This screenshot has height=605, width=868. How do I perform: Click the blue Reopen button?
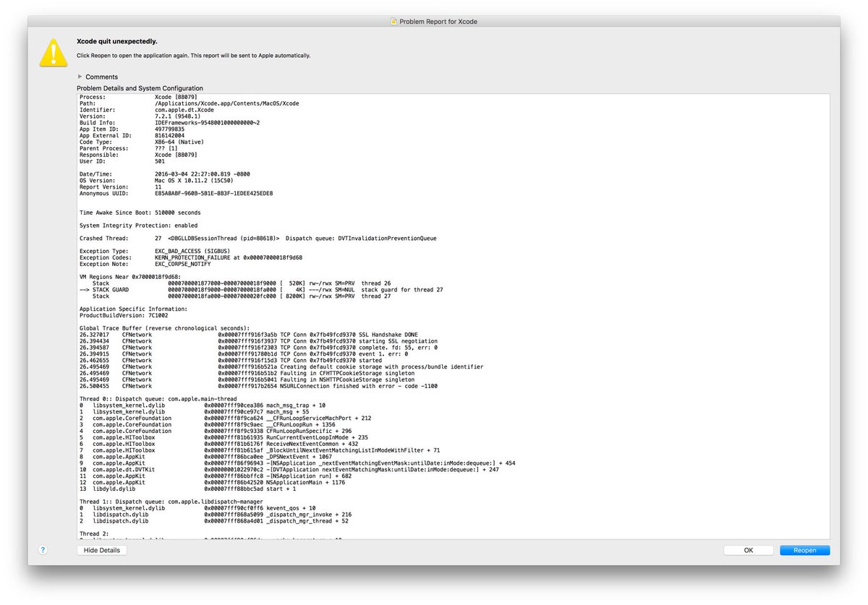coord(805,550)
